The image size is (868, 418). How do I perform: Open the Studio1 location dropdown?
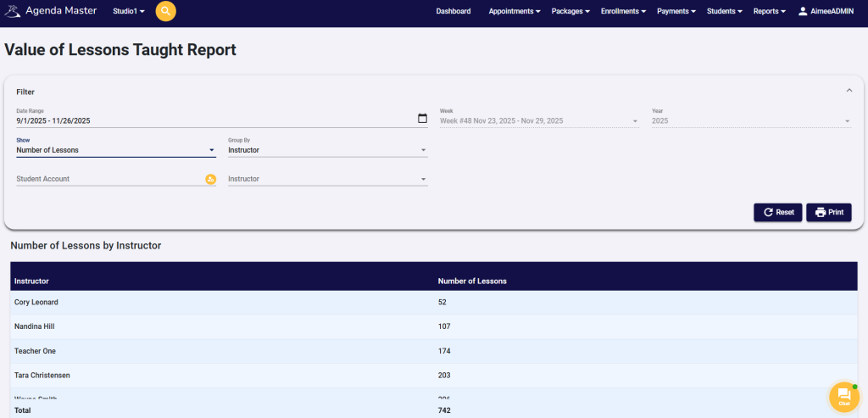click(x=129, y=11)
